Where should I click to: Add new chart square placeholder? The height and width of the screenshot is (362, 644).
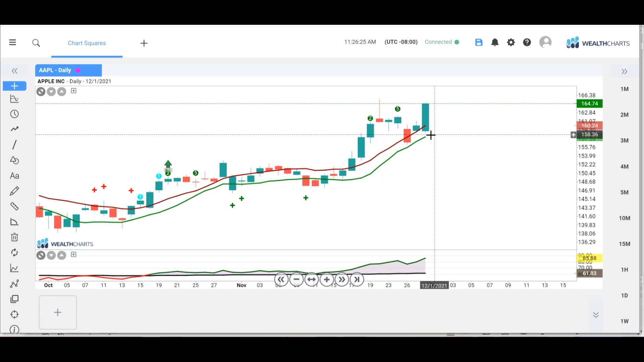(x=58, y=312)
